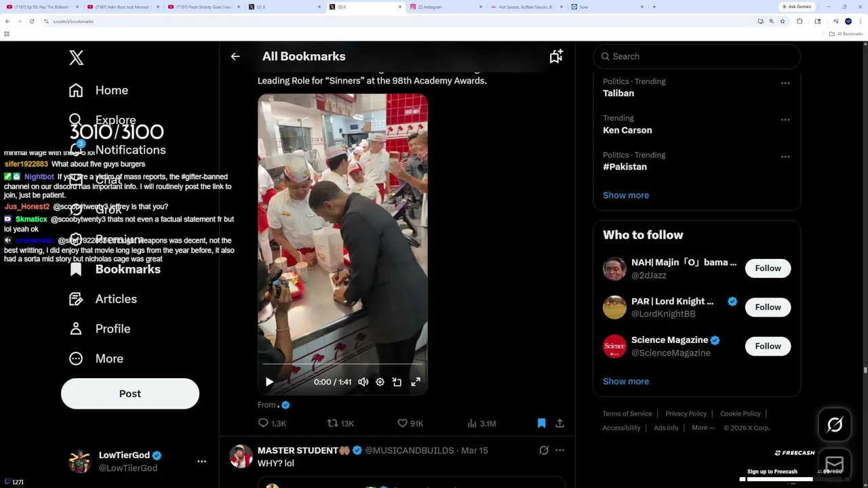Open account menu beside LowTierGod
The height and width of the screenshot is (488, 868).
(201, 462)
